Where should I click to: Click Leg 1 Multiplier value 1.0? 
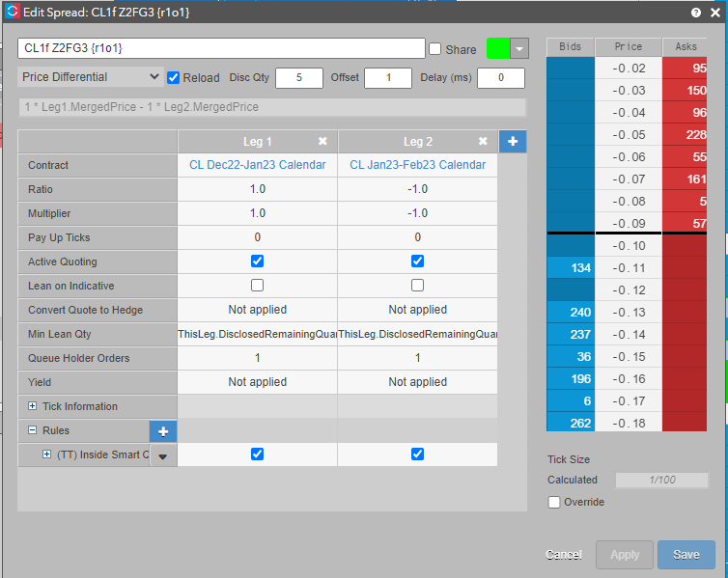point(257,213)
